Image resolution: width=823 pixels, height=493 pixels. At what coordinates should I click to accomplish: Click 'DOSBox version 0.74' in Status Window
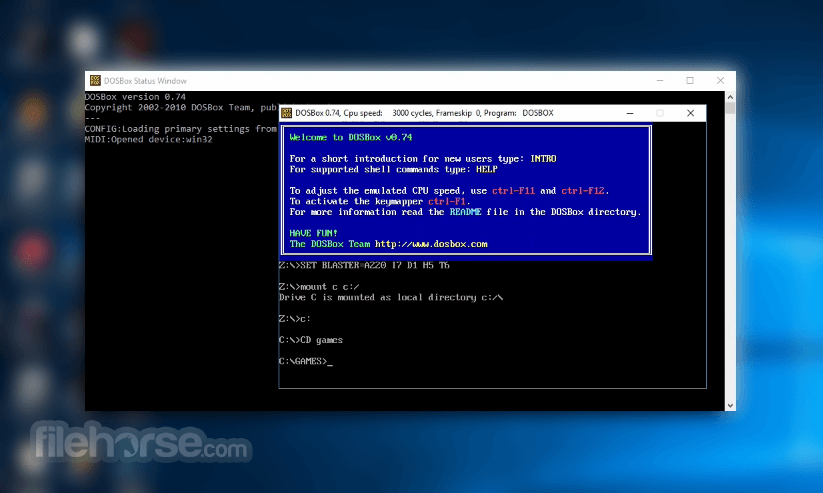coord(135,97)
